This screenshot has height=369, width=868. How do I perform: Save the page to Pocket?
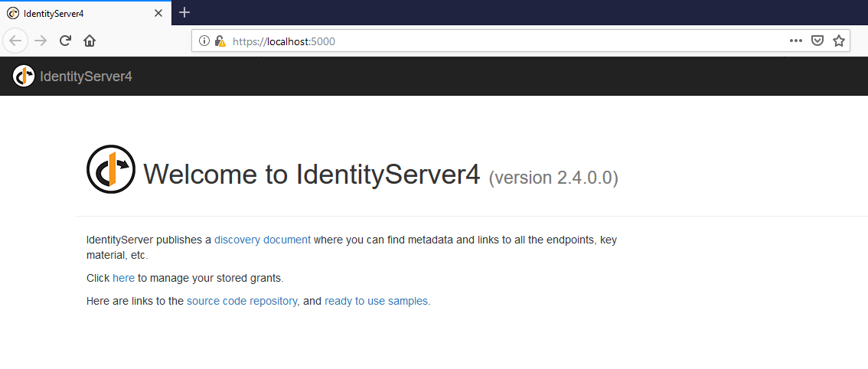pyautogui.click(x=817, y=41)
